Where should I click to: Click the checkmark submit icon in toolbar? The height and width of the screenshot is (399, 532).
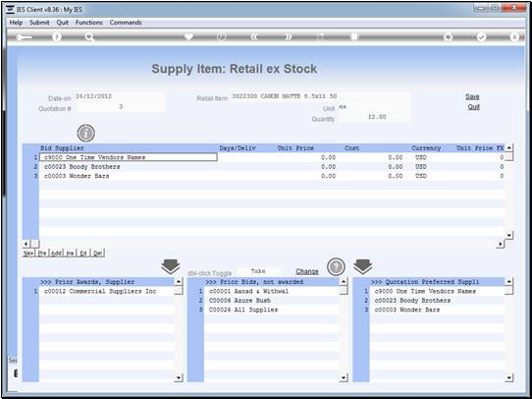pos(481,37)
